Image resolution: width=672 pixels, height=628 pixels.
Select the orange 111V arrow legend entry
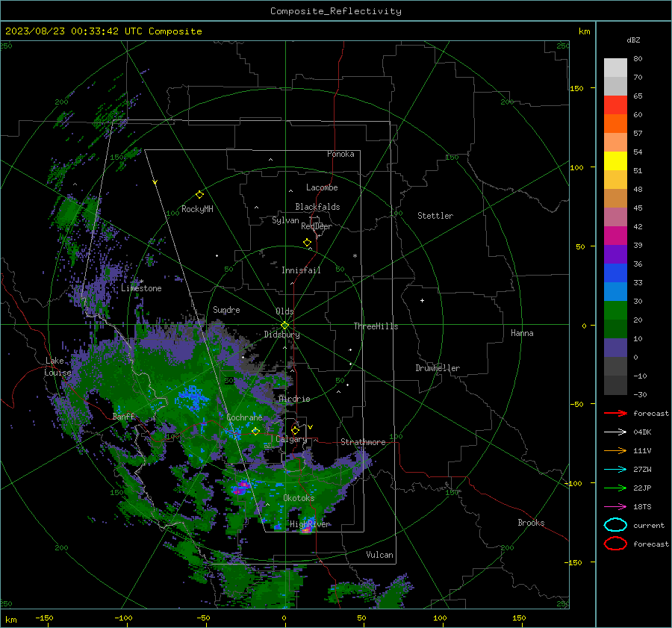tap(615, 450)
